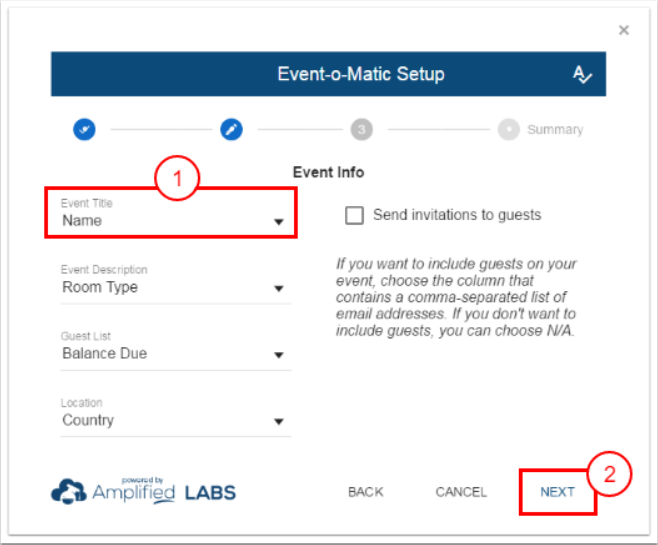Click the Amplified Labs cloud logo

(68, 491)
